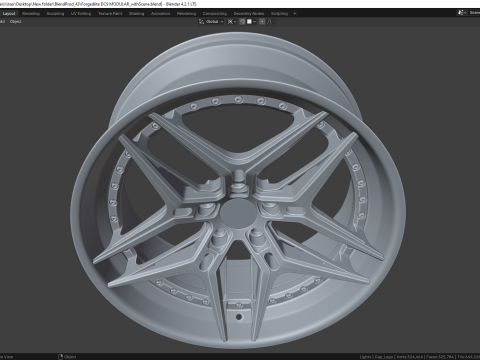
Task: Click the Lights | Cap_Logo status text
Action: (x=377, y=357)
